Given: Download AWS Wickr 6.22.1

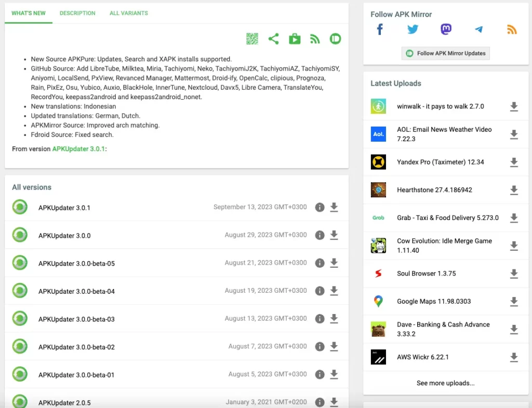Looking at the screenshot, I should point(514,357).
